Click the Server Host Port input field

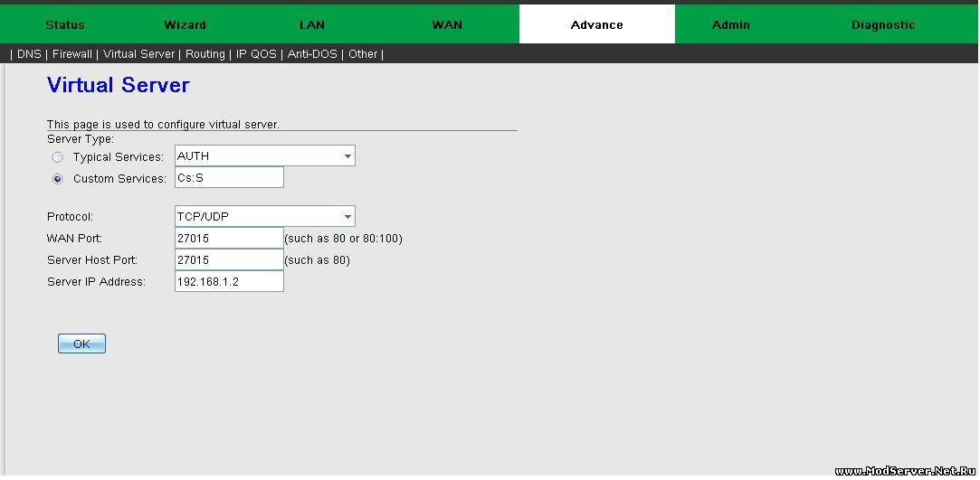[229, 259]
